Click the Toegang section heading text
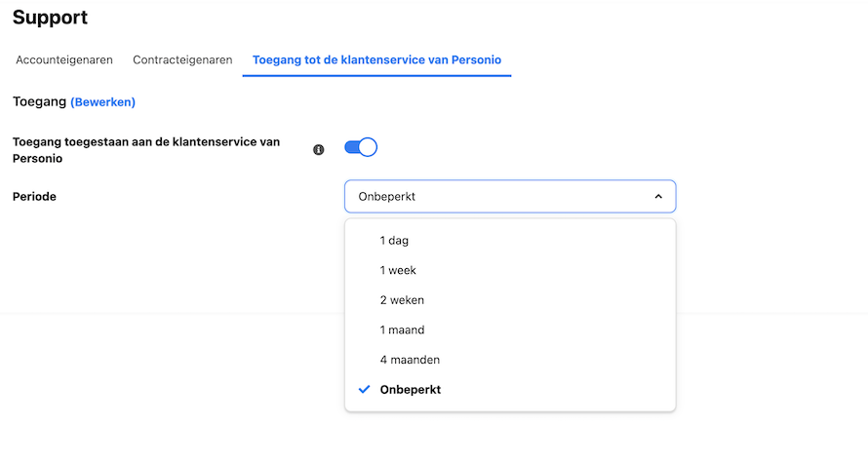868x464 pixels. pos(39,101)
